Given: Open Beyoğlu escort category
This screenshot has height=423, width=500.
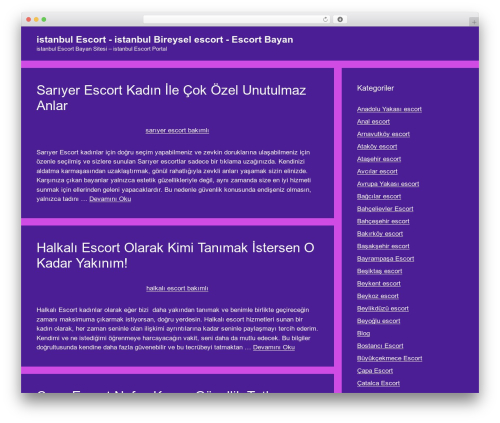Looking at the screenshot, I should coord(378,321).
